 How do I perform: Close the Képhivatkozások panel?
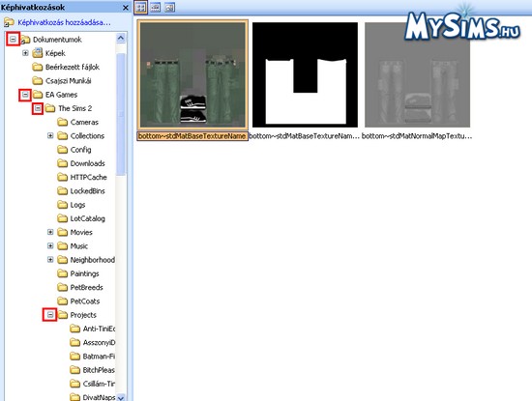tap(126, 8)
